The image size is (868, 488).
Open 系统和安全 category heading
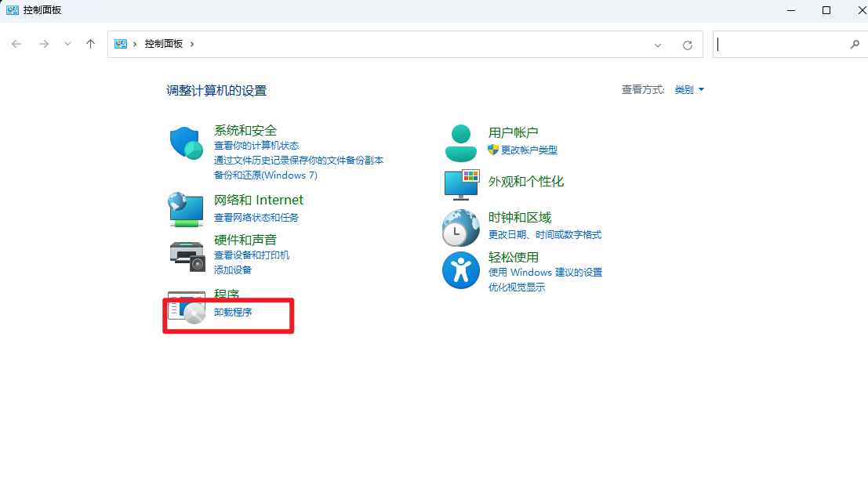(x=245, y=131)
